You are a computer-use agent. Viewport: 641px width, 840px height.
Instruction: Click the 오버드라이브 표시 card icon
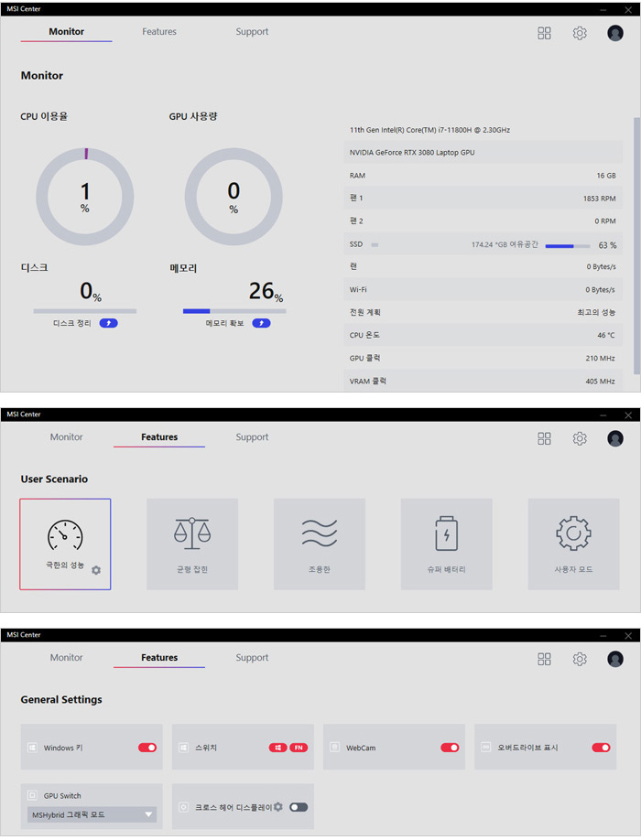pos(486,747)
